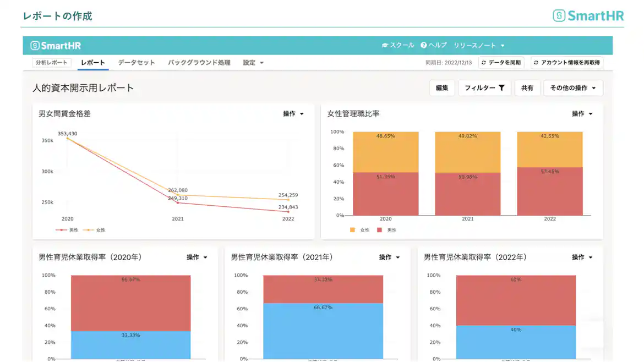Open the その他の操作 dropdown
This screenshot has width=644, height=362.
573,87
